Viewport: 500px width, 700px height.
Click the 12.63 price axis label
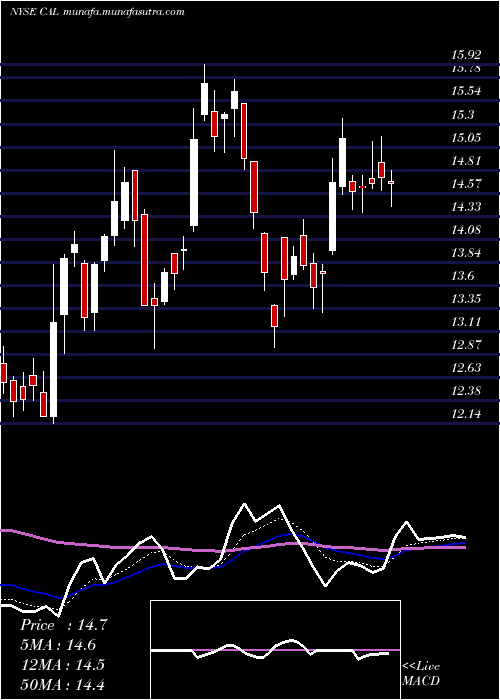(x=466, y=367)
